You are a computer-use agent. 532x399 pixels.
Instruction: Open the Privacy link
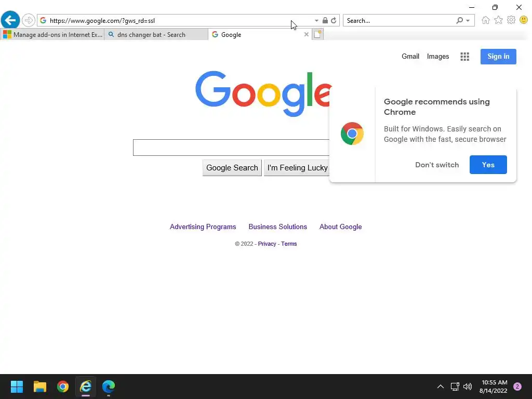(267, 244)
